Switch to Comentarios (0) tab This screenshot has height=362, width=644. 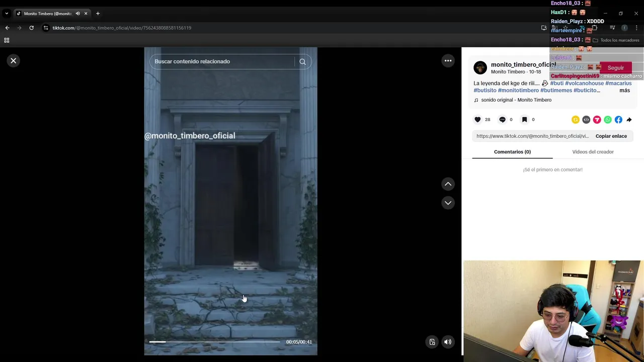click(x=512, y=152)
